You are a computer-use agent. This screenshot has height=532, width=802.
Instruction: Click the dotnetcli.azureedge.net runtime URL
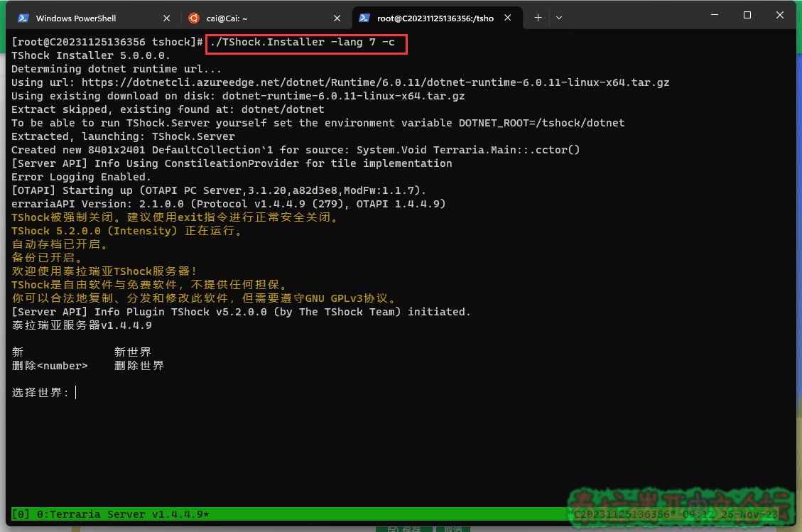point(375,82)
